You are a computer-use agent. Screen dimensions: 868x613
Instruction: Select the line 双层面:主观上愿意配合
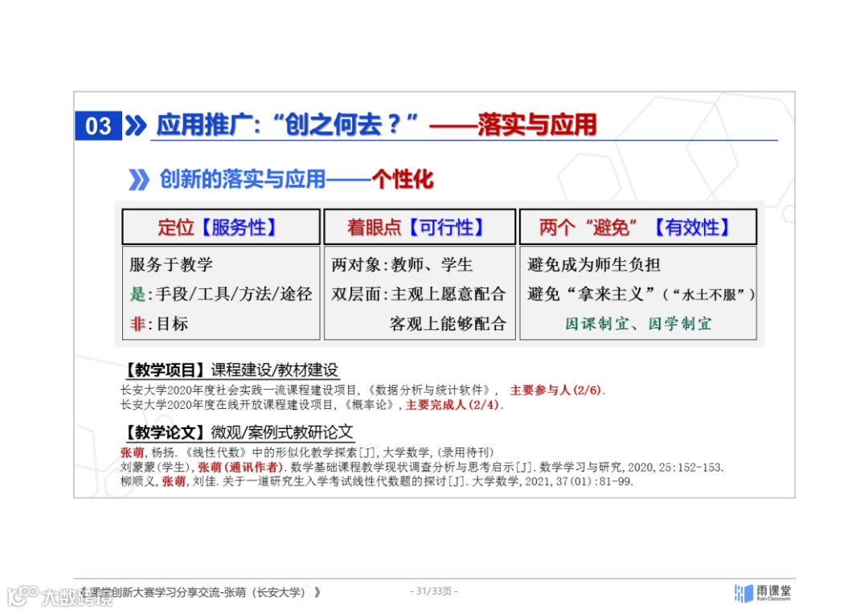tap(419, 294)
